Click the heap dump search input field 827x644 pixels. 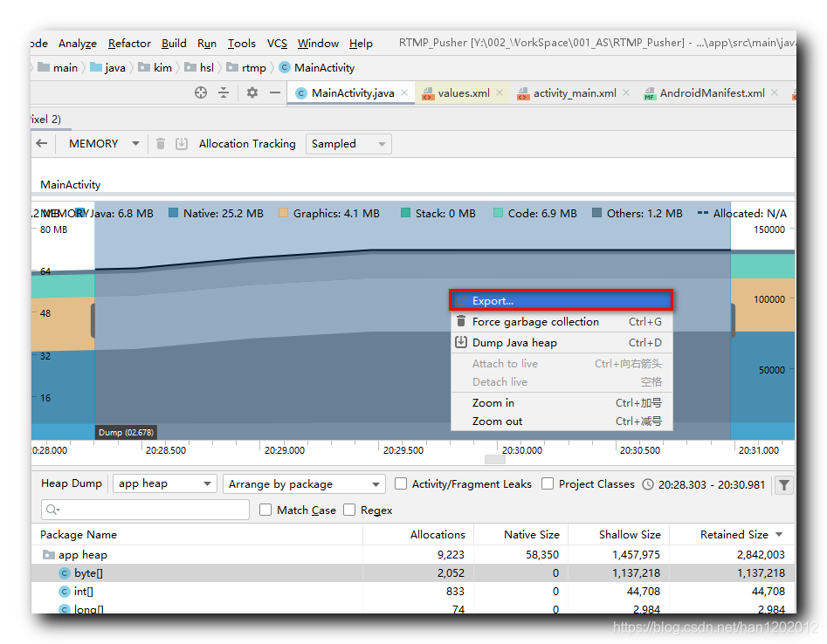point(145,510)
